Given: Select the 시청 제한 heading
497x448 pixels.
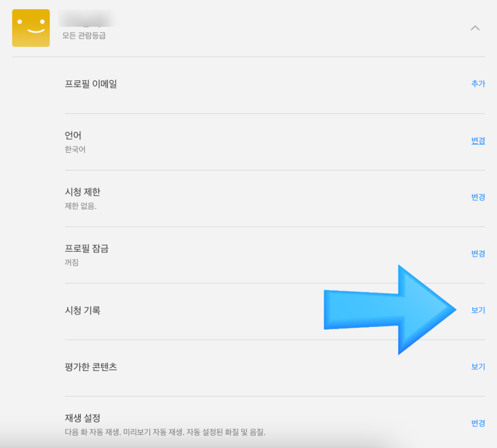Looking at the screenshot, I should (82, 192).
